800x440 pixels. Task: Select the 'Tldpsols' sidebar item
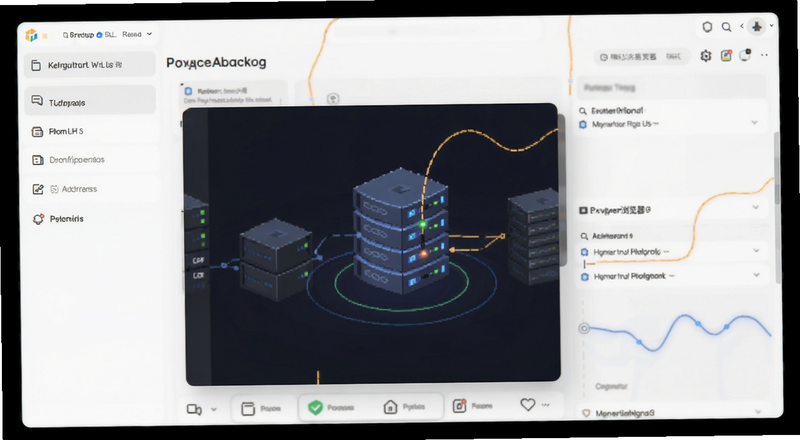[x=90, y=102]
